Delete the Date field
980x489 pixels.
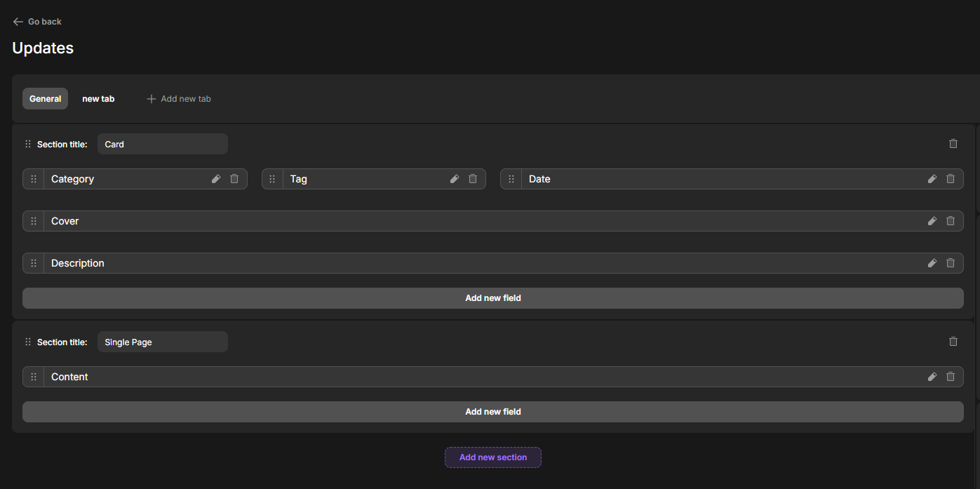tap(951, 179)
